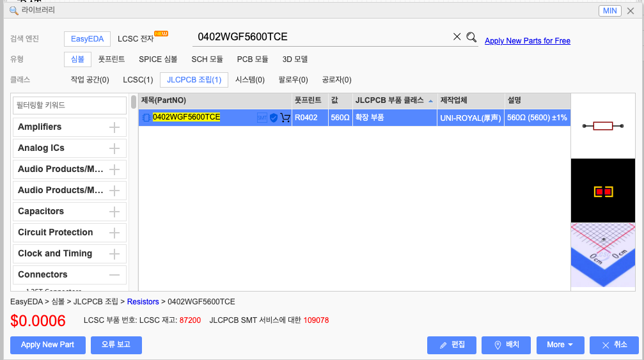
Task: Expand the second Audio Products/M... category
Action: pos(114,191)
